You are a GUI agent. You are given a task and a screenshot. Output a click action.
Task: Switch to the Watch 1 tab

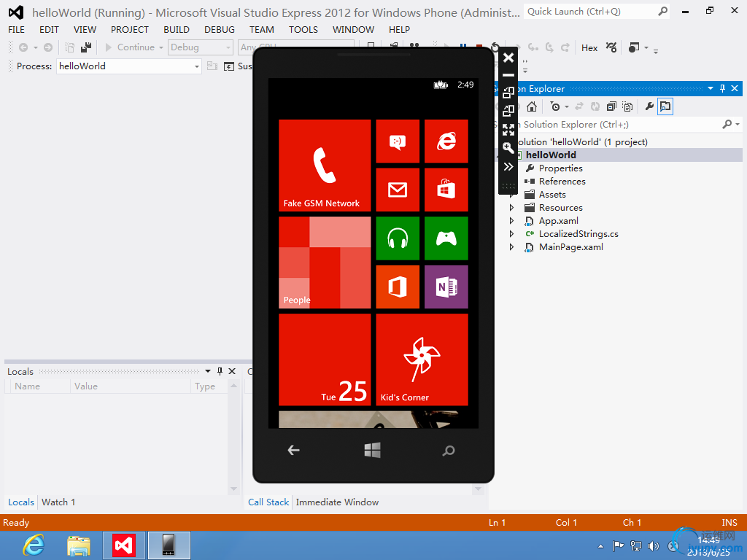tap(58, 502)
